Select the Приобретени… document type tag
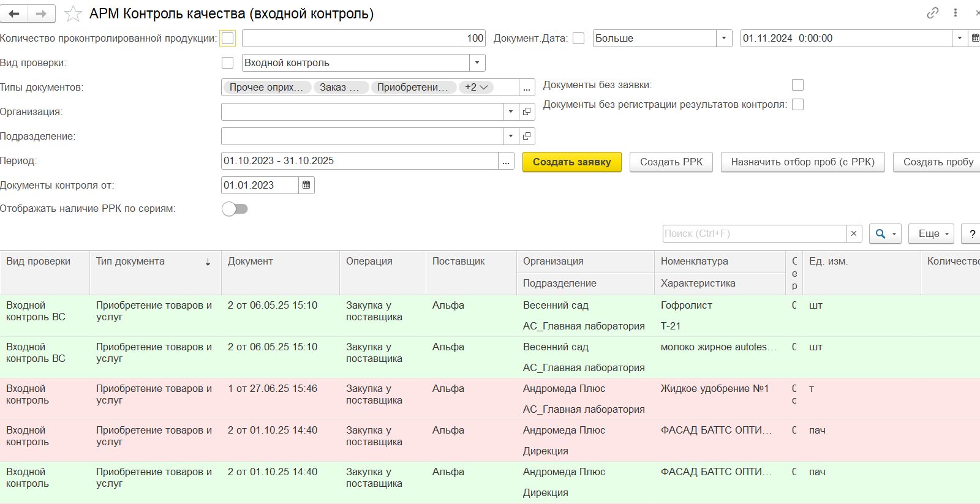This screenshot has width=980, height=504. (x=413, y=88)
